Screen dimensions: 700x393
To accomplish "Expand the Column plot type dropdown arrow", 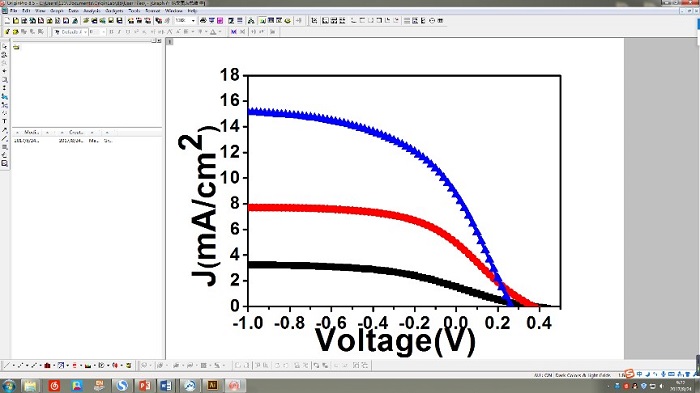I will (54, 365).
